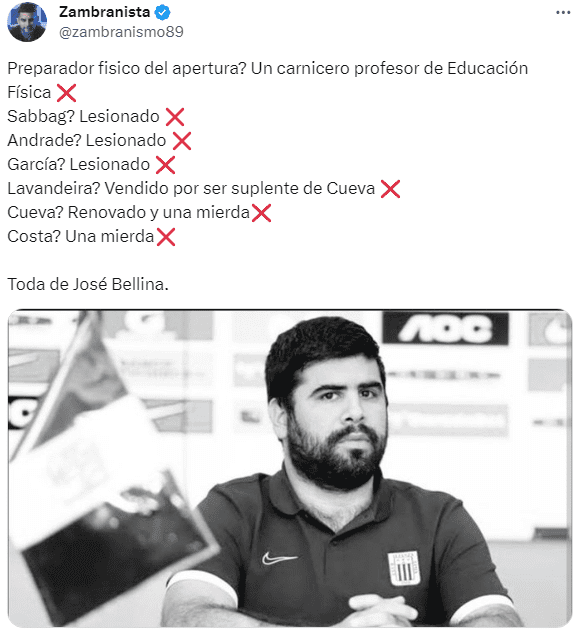Click the red X after the word Física
The height and width of the screenshot is (632, 586).
[x=66, y=93]
